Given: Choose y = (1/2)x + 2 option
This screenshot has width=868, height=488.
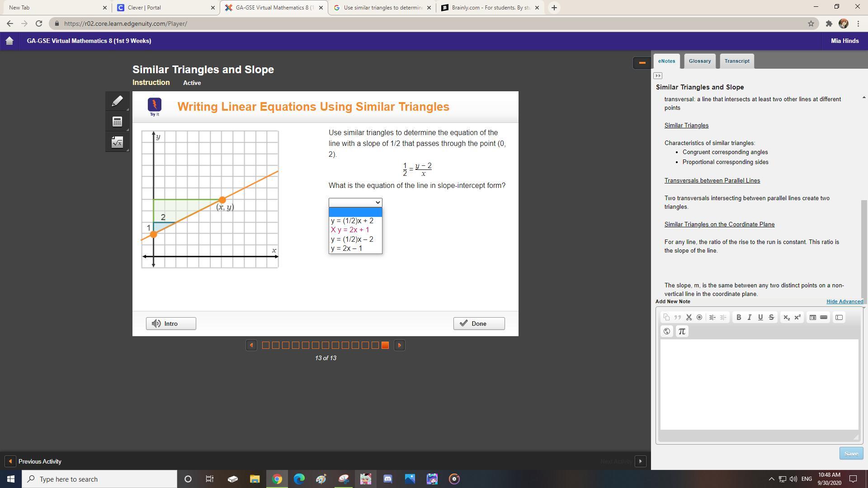Looking at the screenshot, I should [352, 221].
